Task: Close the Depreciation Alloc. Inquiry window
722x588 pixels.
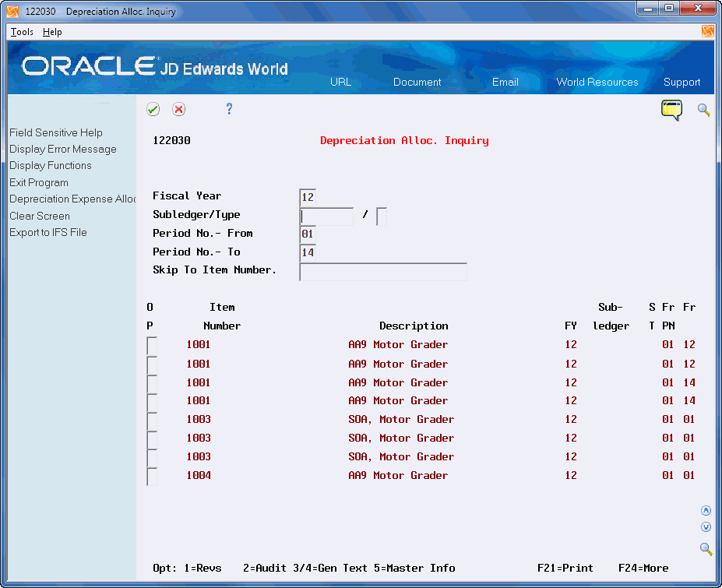Action: 698,9
